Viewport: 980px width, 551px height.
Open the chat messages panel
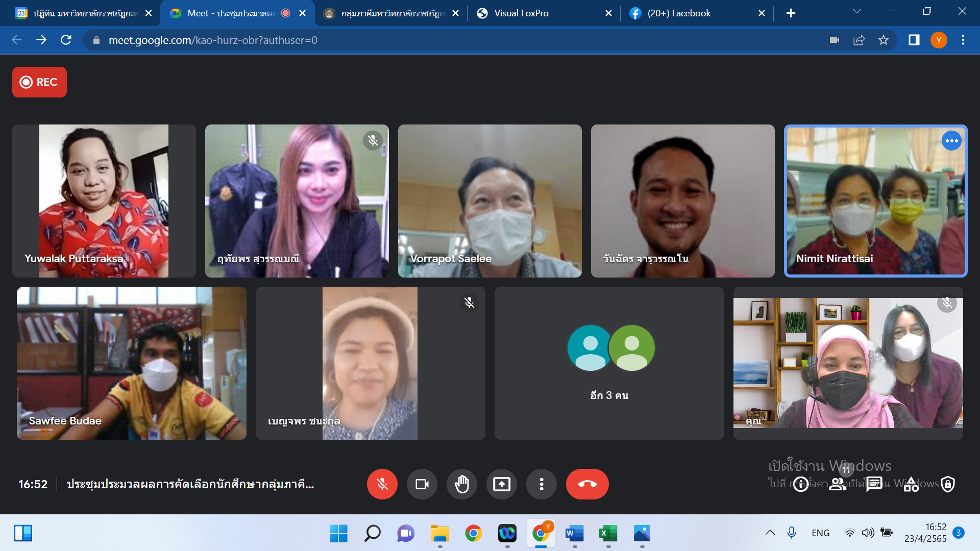click(874, 484)
